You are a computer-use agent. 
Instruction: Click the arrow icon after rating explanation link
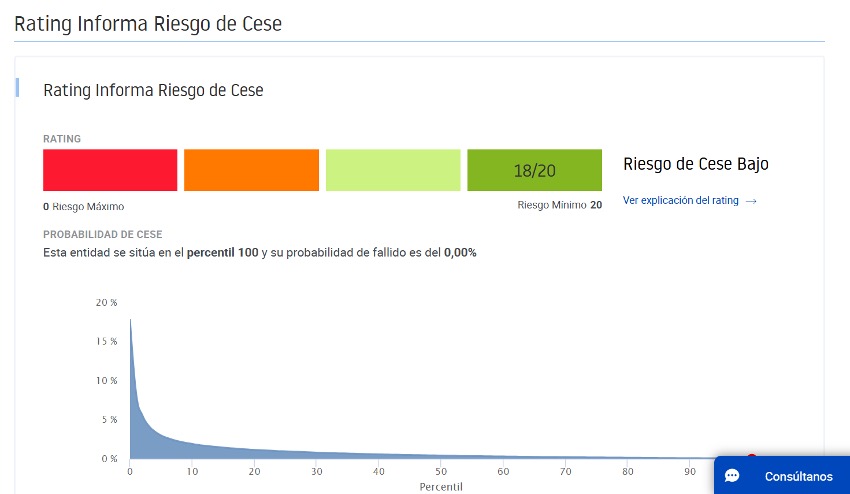(751, 201)
